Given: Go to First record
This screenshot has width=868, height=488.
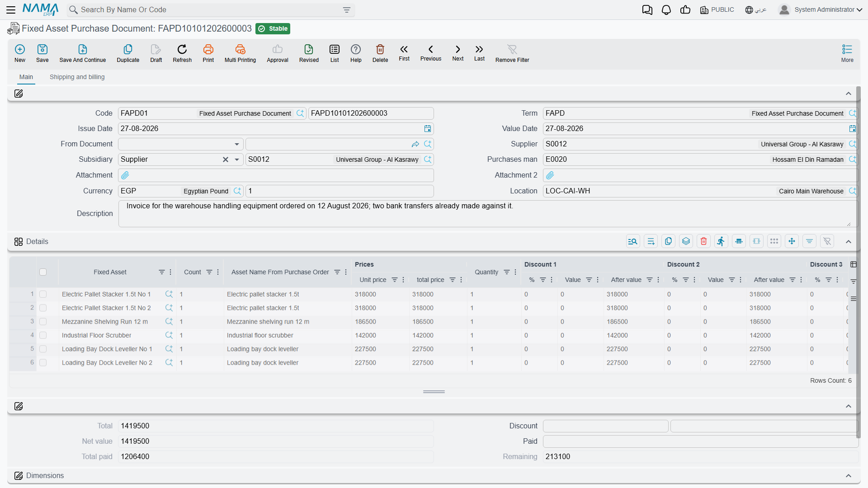Looking at the screenshot, I should (x=404, y=53).
